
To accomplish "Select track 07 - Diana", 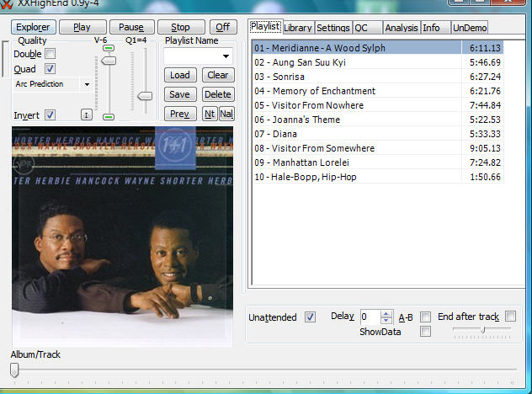I will [x=378, y=134].
